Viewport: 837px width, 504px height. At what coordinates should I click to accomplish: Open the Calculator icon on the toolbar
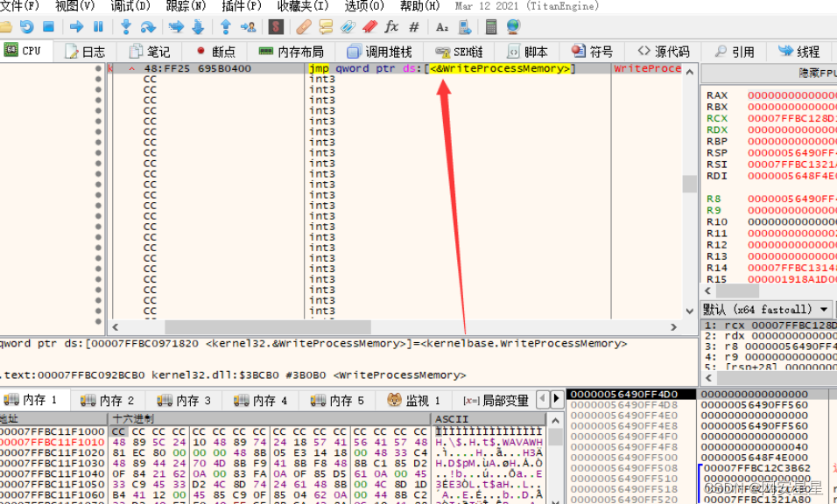click(490, 29)
